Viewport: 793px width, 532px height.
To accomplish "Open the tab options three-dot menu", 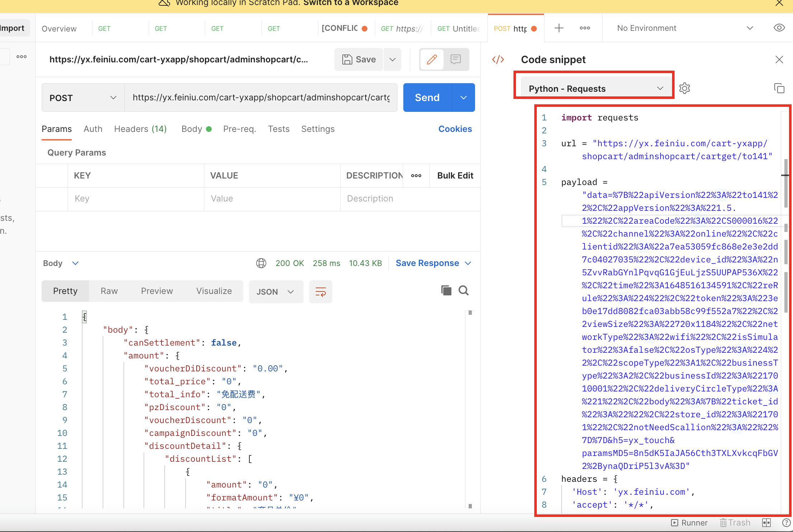I will click(585, 28).
